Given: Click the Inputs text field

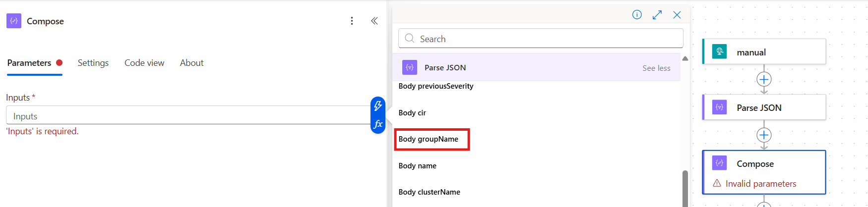Looking at the screenshot, I should (188, 116).
